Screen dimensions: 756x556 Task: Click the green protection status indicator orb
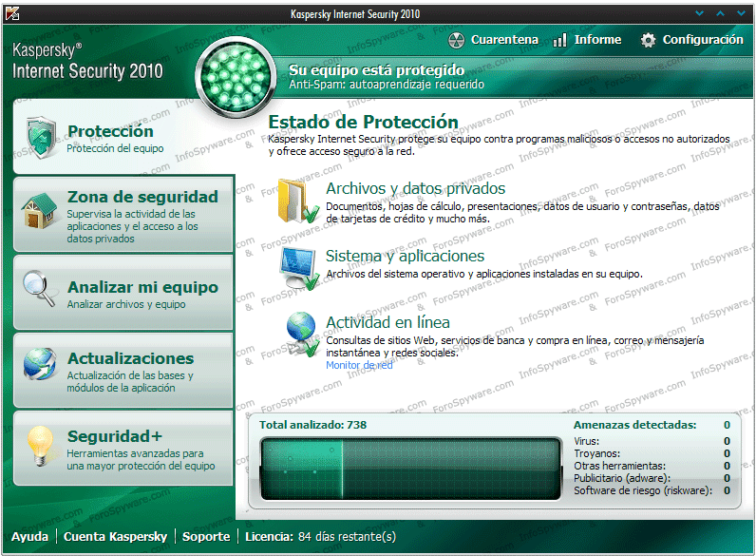[x=236, y=78]
